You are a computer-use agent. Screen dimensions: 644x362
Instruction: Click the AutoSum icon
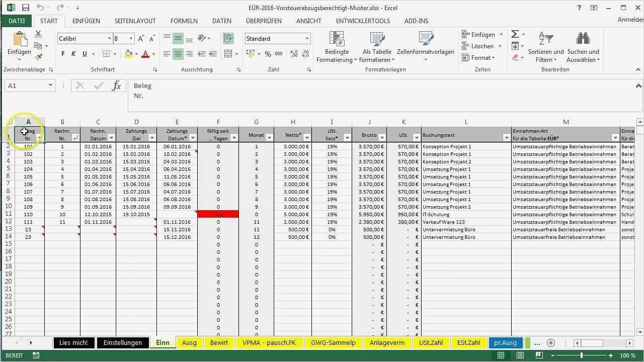coord(514,34)
